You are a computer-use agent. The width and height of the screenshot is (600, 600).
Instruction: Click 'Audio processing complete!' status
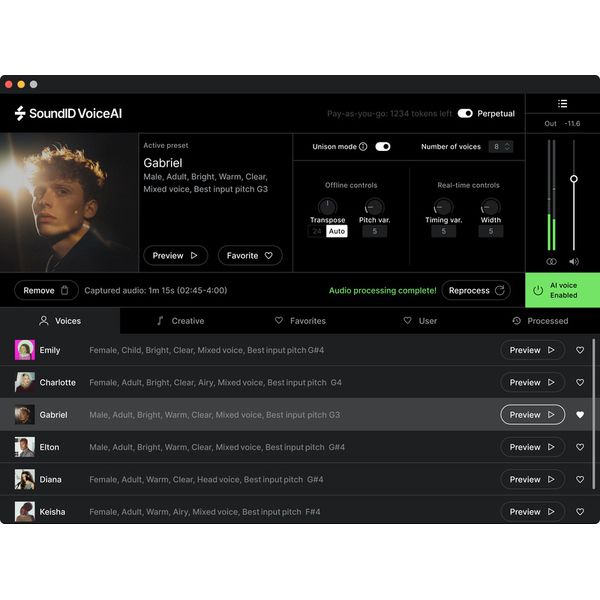382,290
